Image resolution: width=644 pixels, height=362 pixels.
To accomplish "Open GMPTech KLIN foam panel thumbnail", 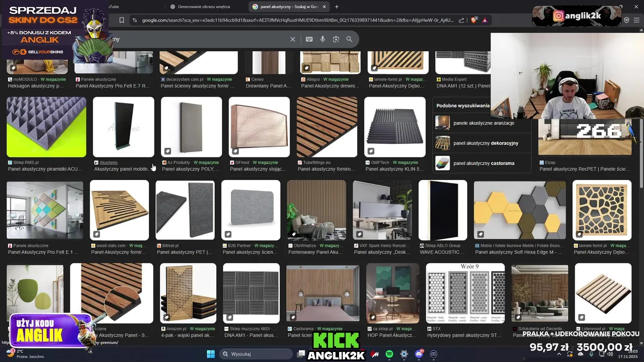I will point(395,127).
